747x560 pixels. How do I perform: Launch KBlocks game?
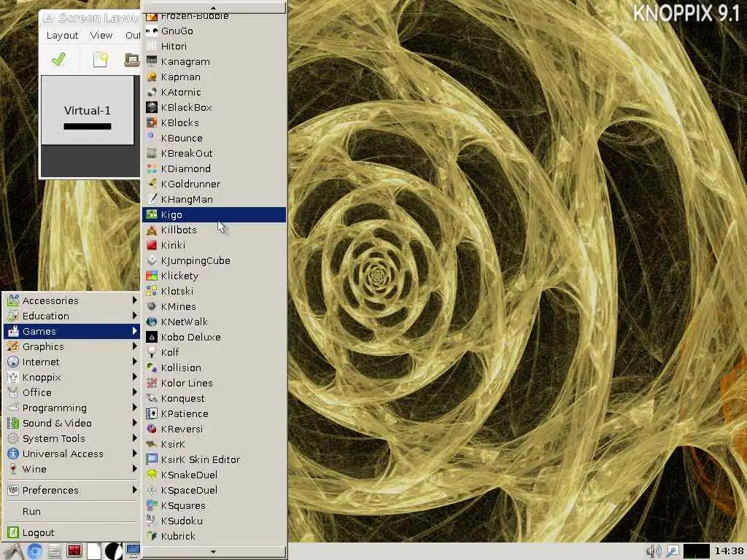(214, 122)
